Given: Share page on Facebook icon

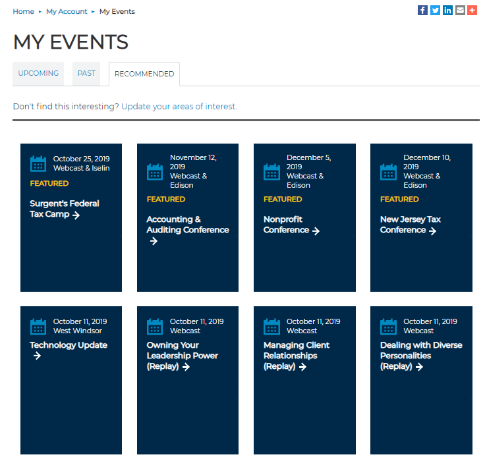Looking at the screenshot, I should pos(422,10).
